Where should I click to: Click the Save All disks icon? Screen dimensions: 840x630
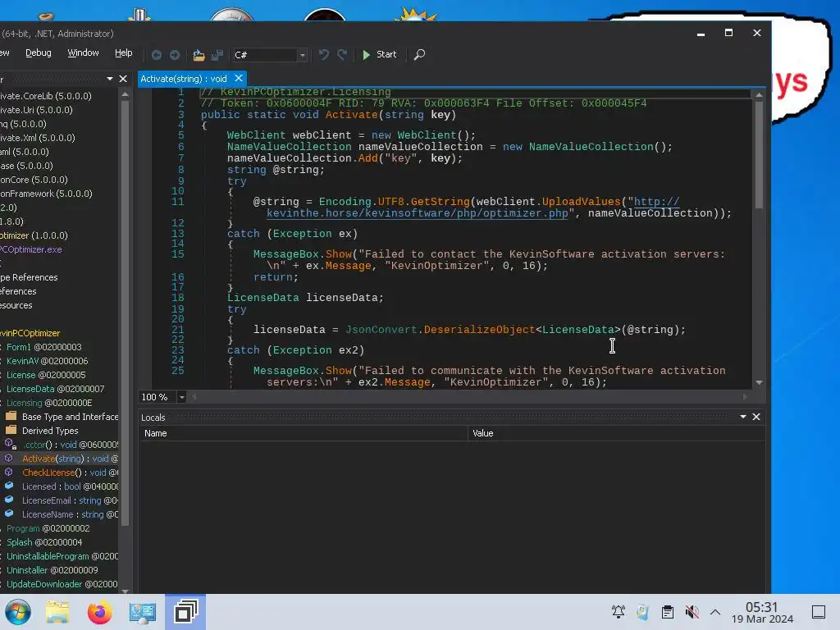(x=217, y=55)
